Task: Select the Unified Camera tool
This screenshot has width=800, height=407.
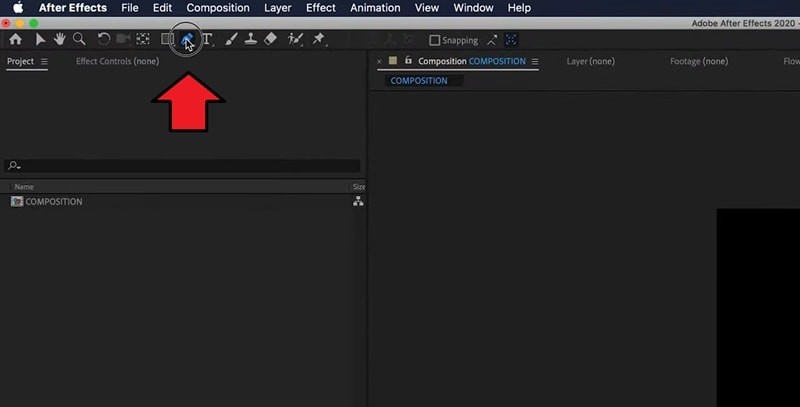Action: point(123,39)
